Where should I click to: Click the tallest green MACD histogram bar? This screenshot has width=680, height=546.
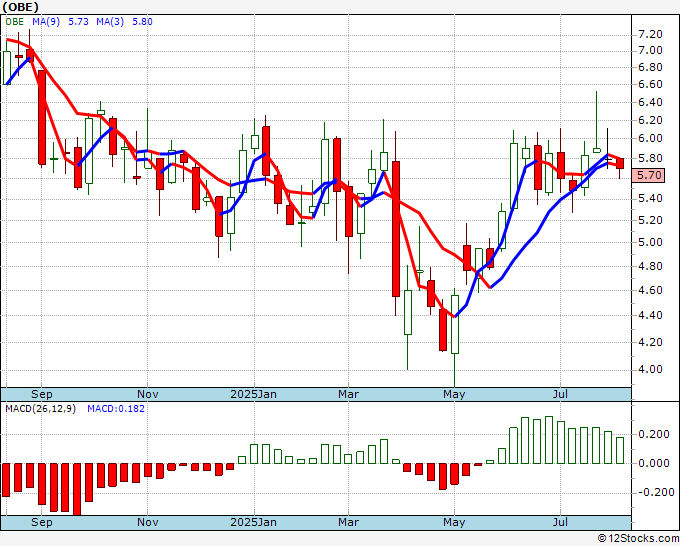coord(549,440)
